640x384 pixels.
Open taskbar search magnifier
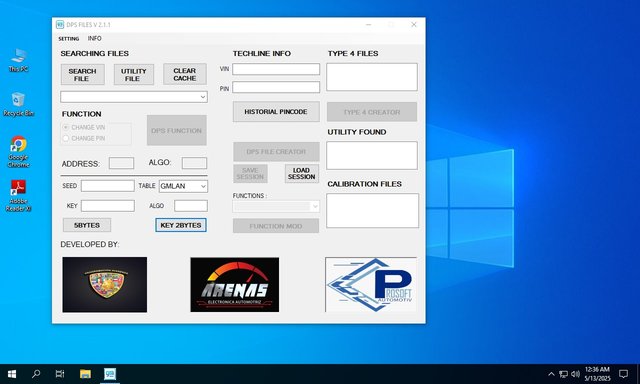(x=36, y=374)
